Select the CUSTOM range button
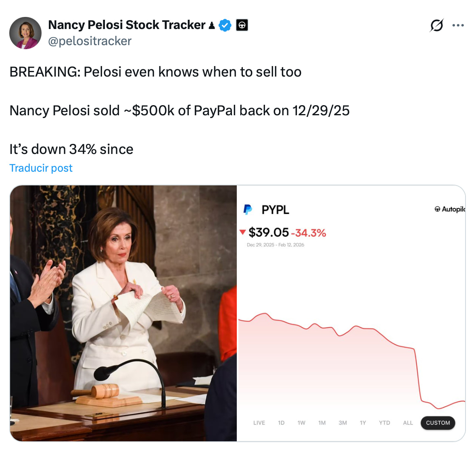Viewport: 476px width, 453px height. pos(438,423)
